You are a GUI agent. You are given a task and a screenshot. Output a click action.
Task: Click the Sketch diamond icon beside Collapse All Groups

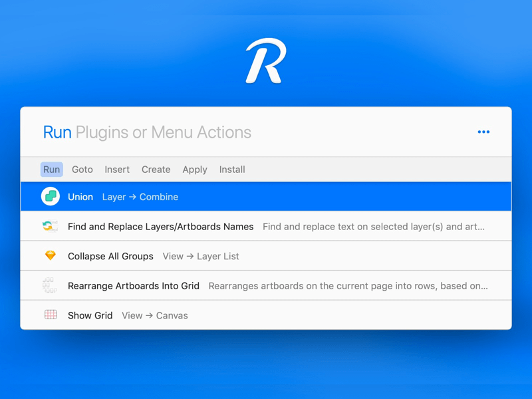coord(51,255)
